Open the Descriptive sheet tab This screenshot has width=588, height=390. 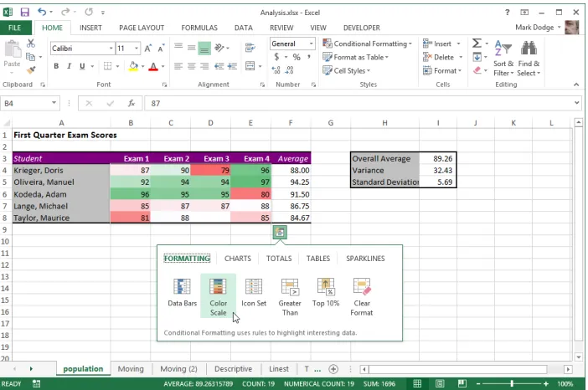point(233,369)
